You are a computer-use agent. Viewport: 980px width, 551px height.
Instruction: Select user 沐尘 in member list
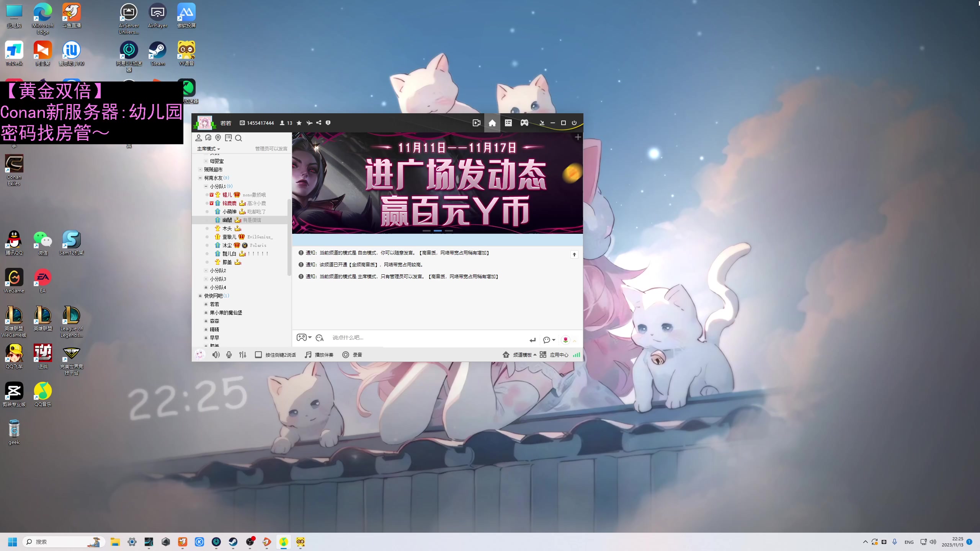point(227,245)
